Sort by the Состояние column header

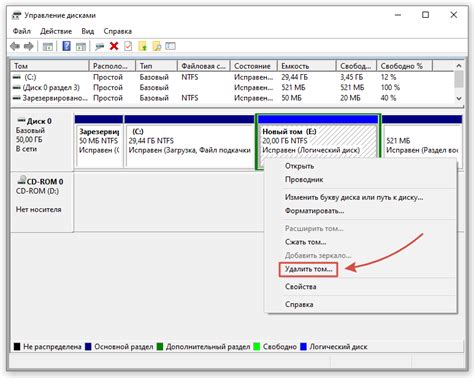(254, 66)
